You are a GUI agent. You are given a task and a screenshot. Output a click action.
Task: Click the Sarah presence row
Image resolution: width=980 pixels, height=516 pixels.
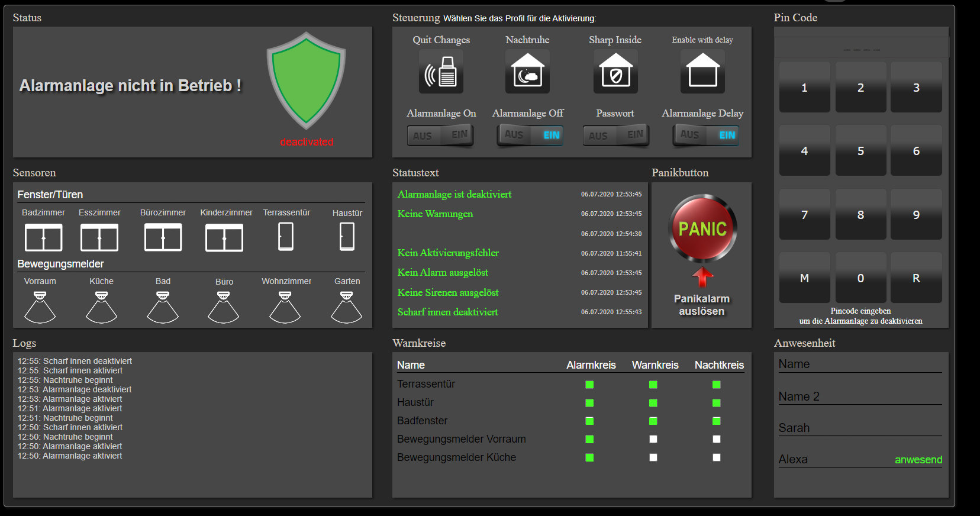(860, 428)
